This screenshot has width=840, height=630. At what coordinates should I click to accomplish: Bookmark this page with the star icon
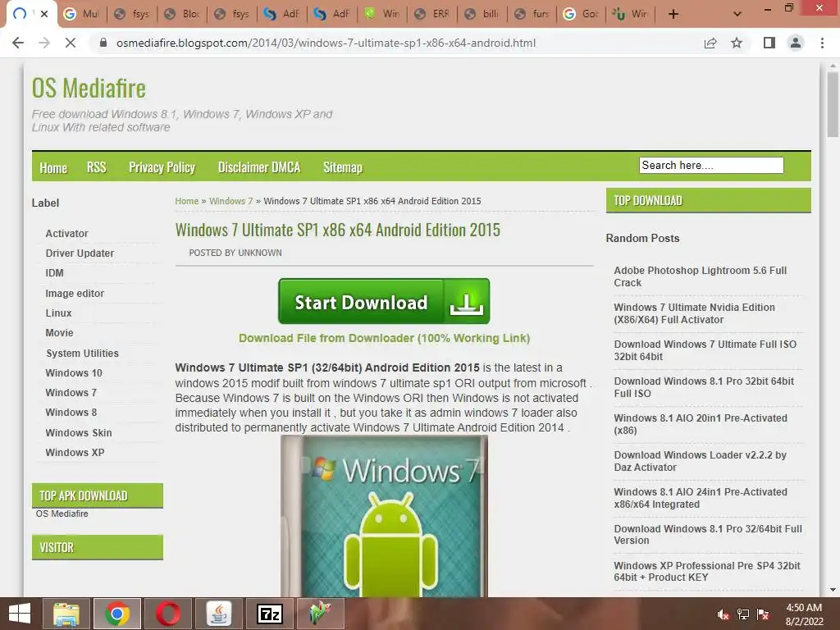tap(737, 43)
